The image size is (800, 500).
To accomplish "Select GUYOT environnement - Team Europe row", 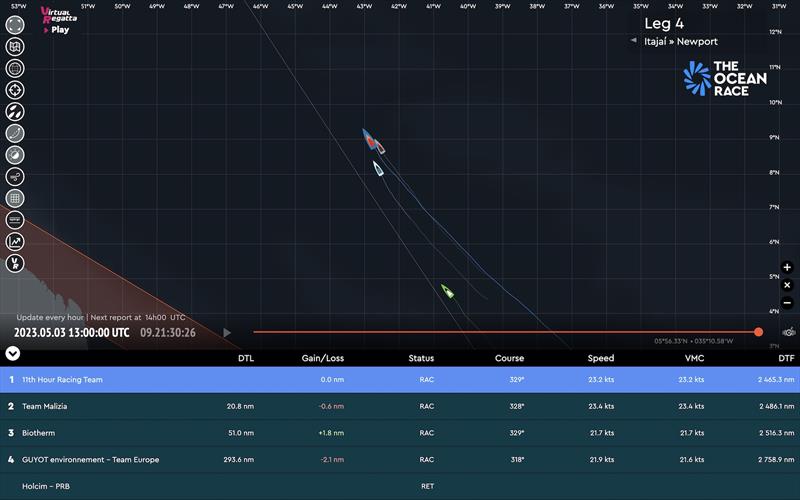I will (400, 460).
